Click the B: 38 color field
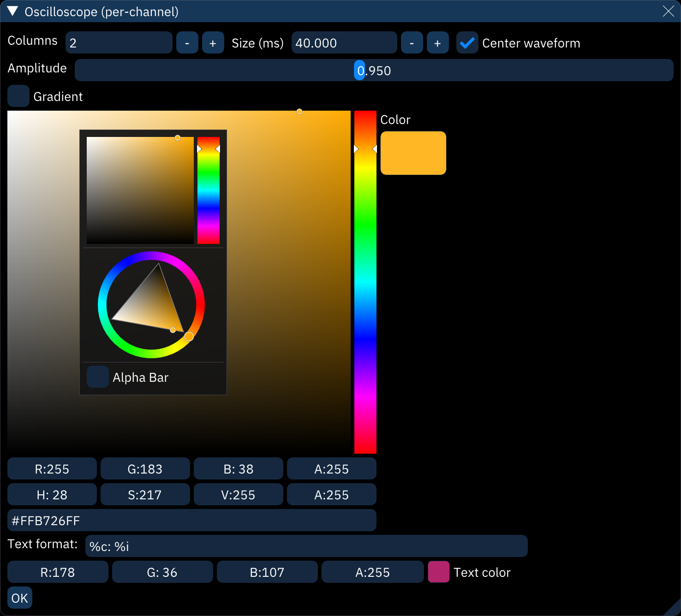Image resolution: width=681 pixels, height=616 pixels. click(239, 469)
